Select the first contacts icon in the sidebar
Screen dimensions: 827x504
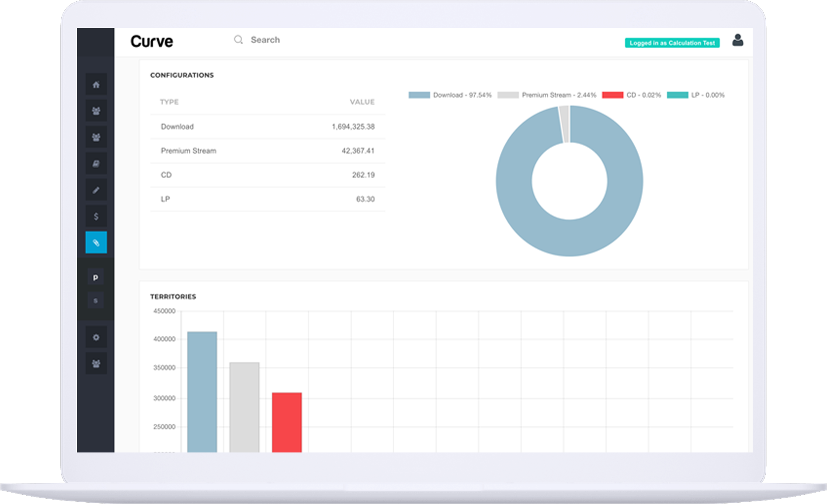click(96, 111)
